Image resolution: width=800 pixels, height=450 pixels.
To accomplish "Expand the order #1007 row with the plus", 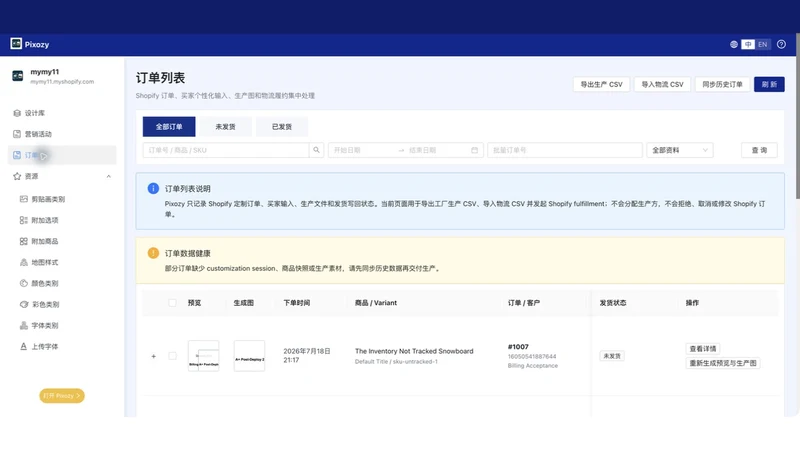I will tap(154, 356).
